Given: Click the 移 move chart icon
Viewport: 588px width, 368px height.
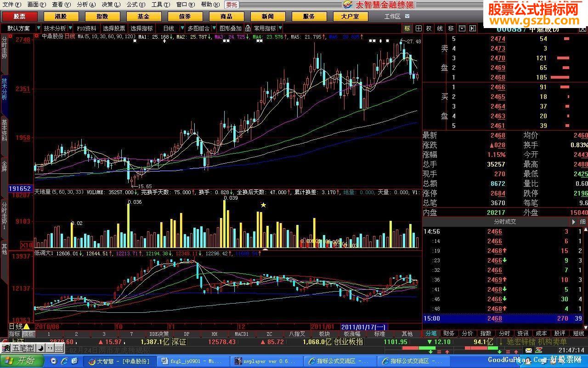Looking at the screenshot, I should [x=451, y=28].
